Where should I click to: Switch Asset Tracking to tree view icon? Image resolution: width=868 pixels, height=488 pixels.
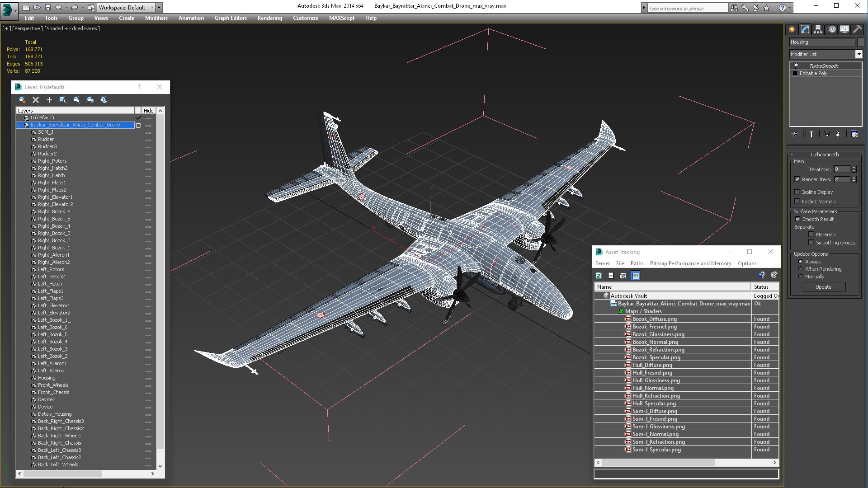point(623,276)
